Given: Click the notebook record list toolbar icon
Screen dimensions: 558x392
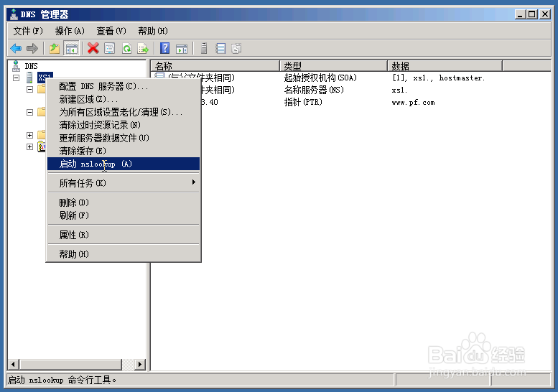Looking at the screenshot, I should point(220,48).
